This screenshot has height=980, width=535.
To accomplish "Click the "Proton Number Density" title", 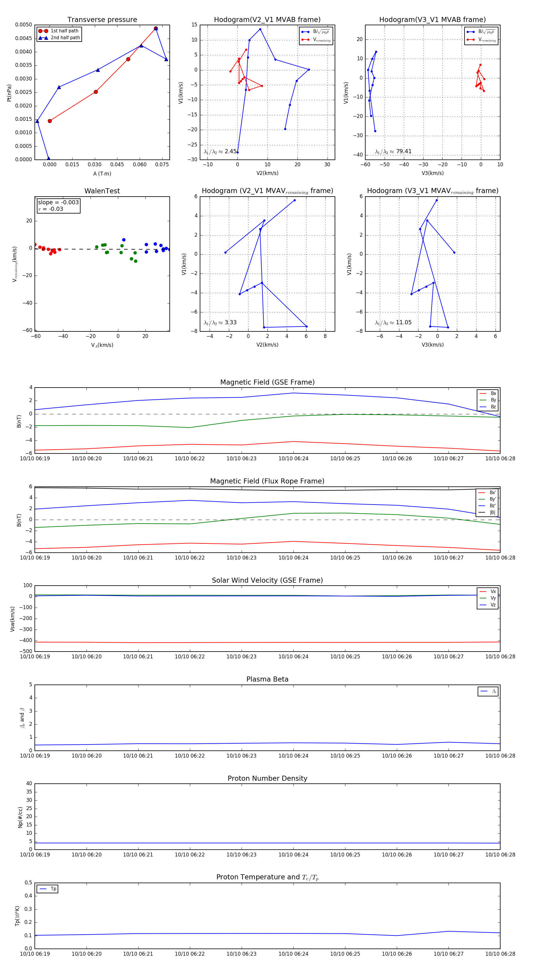I will [267, 778].
